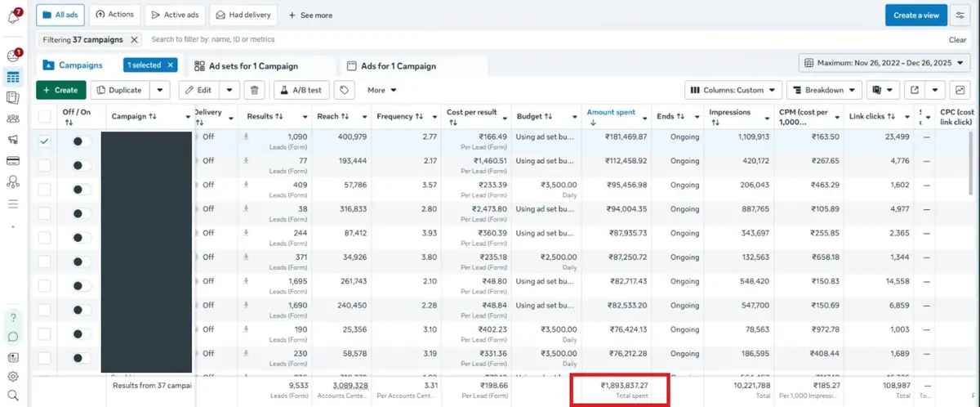980x407 pixels.
Task: Open the charts icon button
Action: point(959,90)
